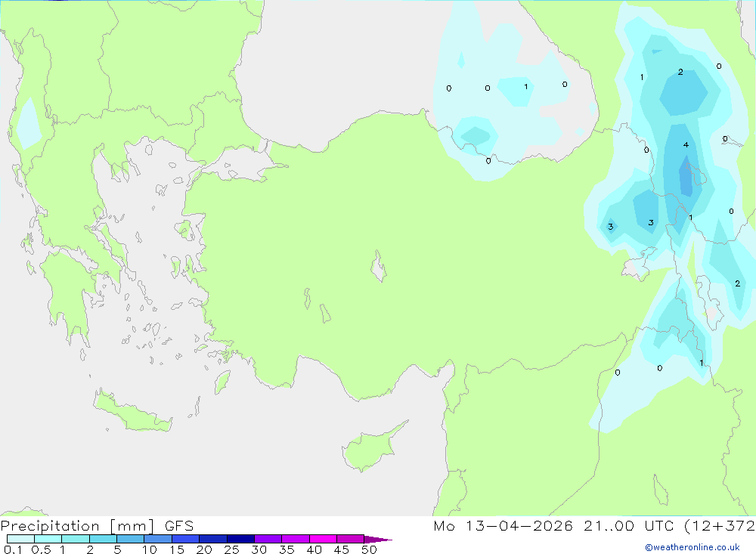Click the 45–50 mm legend color swatch
Image resolution: width=756 pixels, height=554 pixels.
(351, 539)
